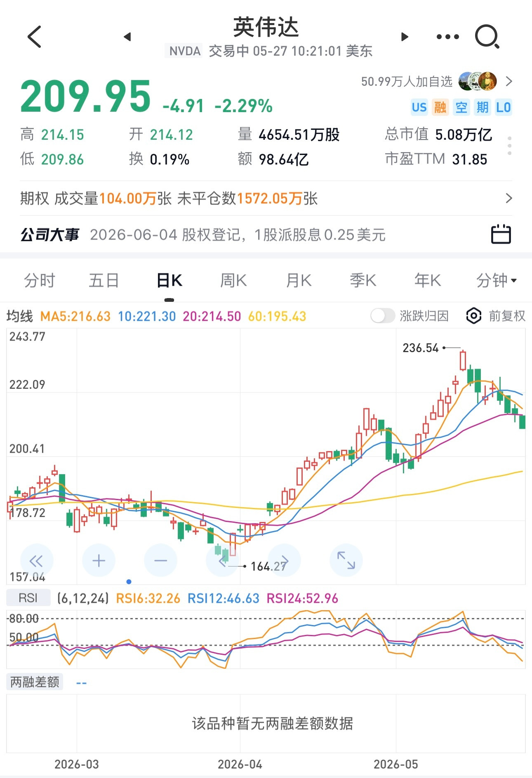Switch to the 分时 tab
The width and height of the screenshot is (532, 778).
[39, 281]
